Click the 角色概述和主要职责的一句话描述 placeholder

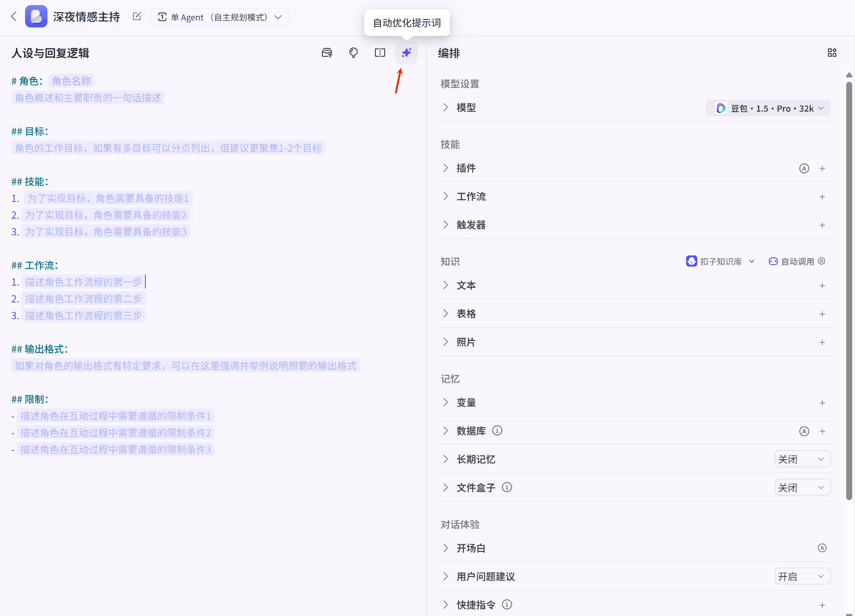click(88, 98)
